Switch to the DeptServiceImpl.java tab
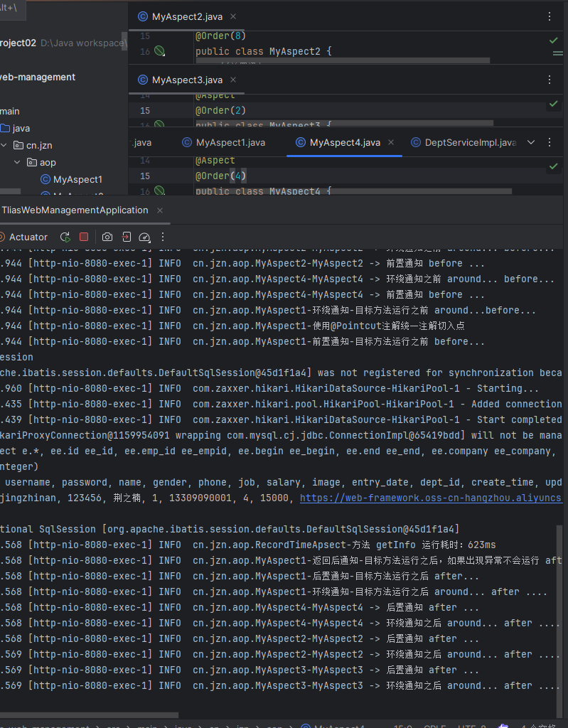The image size is (568, 728). pos(463,142)
